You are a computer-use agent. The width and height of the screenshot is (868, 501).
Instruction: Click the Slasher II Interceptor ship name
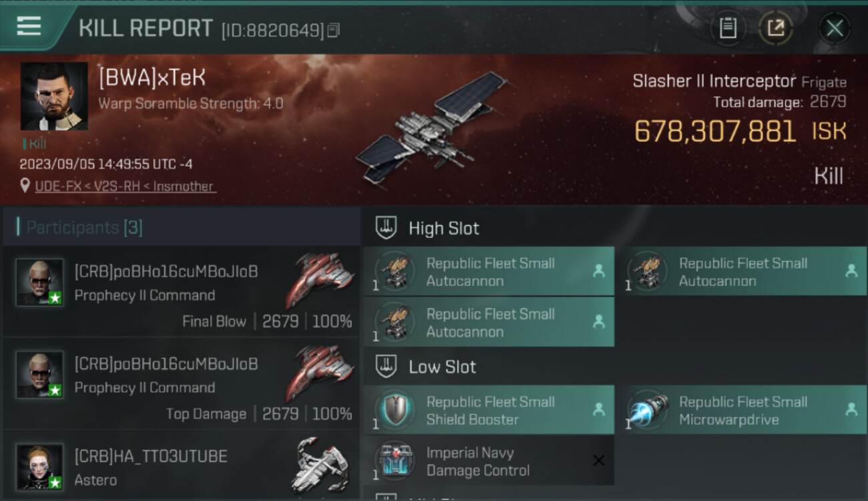(714, 81)
